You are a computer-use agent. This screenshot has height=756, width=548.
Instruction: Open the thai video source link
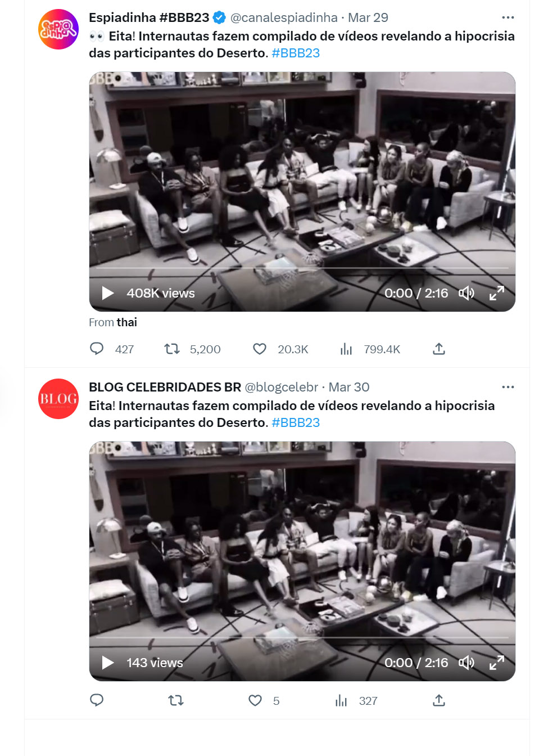click(127, 322)
